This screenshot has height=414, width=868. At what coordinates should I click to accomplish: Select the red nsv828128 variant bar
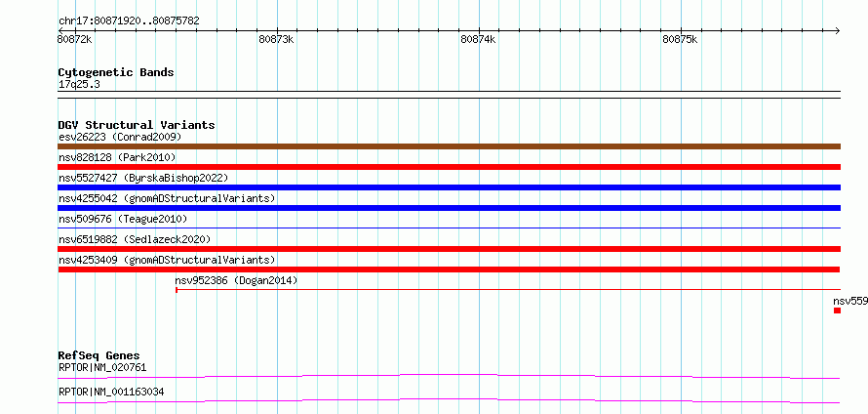[x=449, y=167]
